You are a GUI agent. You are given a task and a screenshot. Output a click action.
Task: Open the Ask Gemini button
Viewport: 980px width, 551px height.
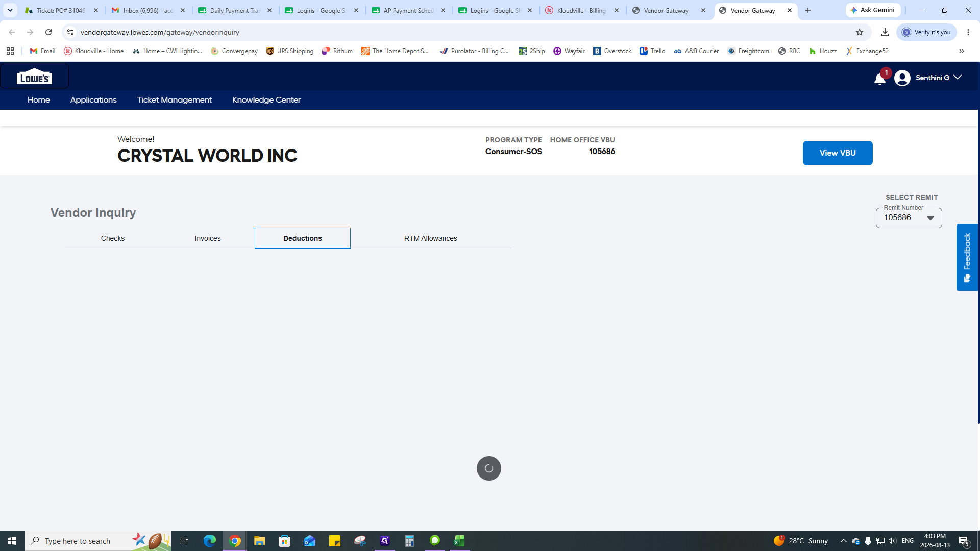point(873,10)
